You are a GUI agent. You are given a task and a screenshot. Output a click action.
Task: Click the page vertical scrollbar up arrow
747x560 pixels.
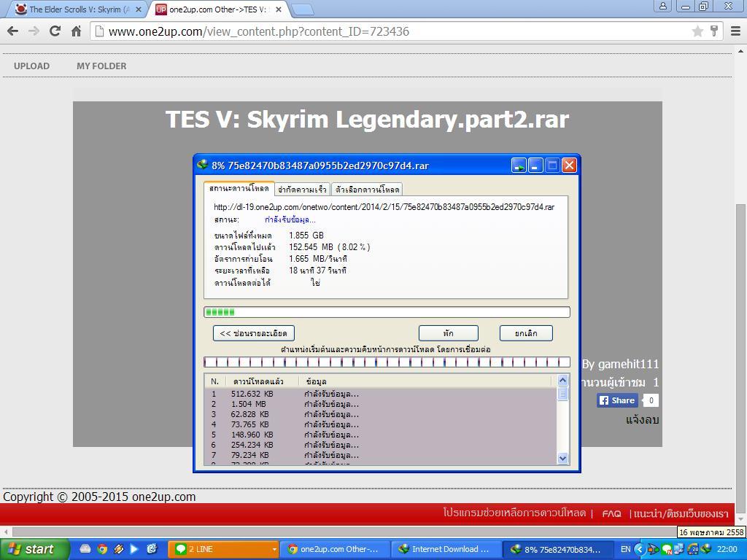pos(741,50)
